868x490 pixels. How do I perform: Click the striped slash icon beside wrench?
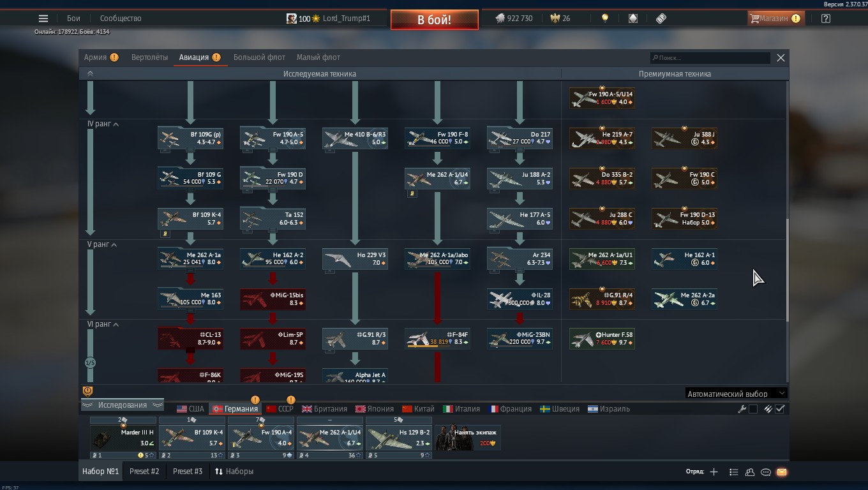(x=768, y=409)
